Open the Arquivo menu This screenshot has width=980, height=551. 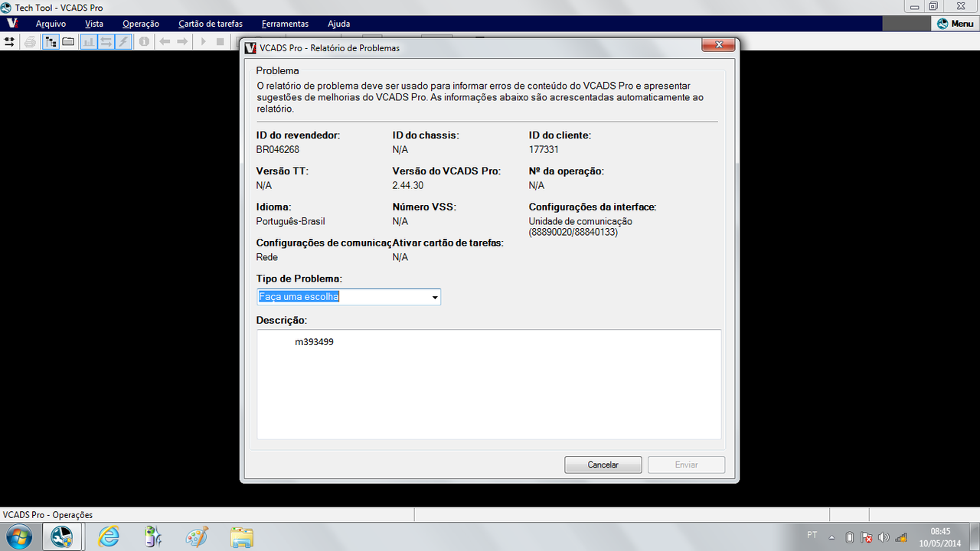(51, 24)
